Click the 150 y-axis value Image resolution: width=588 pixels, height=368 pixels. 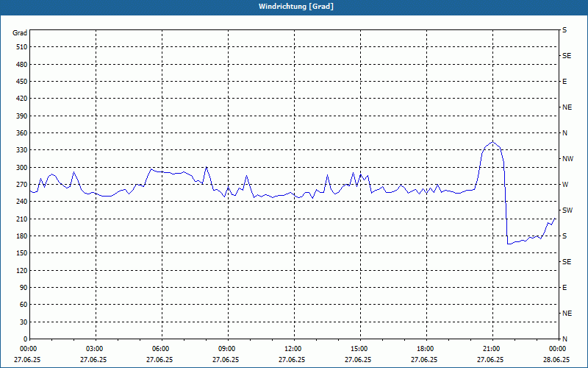[22, 253]
